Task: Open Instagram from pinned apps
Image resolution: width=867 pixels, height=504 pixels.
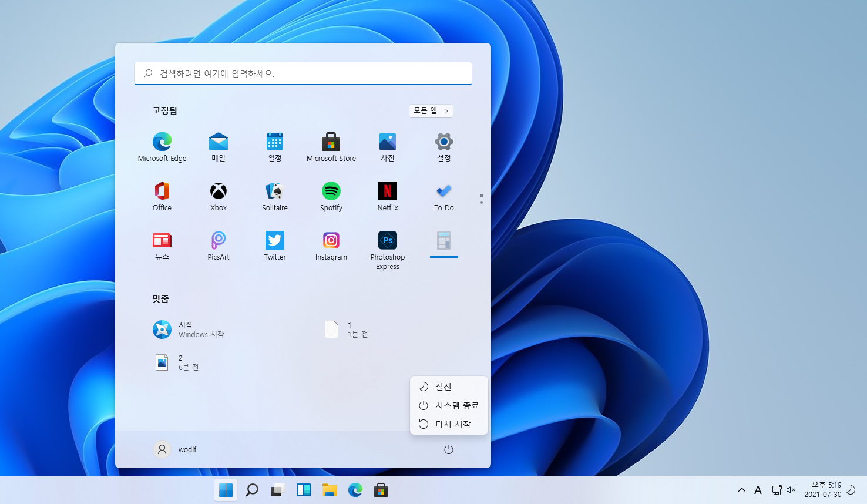Action: click(x=331, y=246)
